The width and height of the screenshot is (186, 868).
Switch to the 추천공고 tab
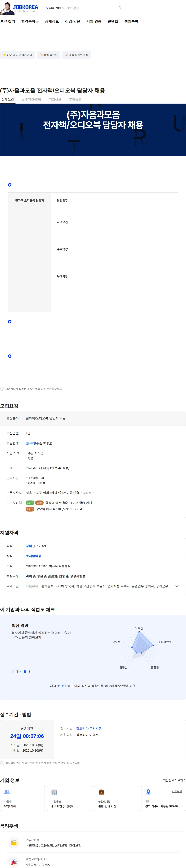tap(75, 99)
